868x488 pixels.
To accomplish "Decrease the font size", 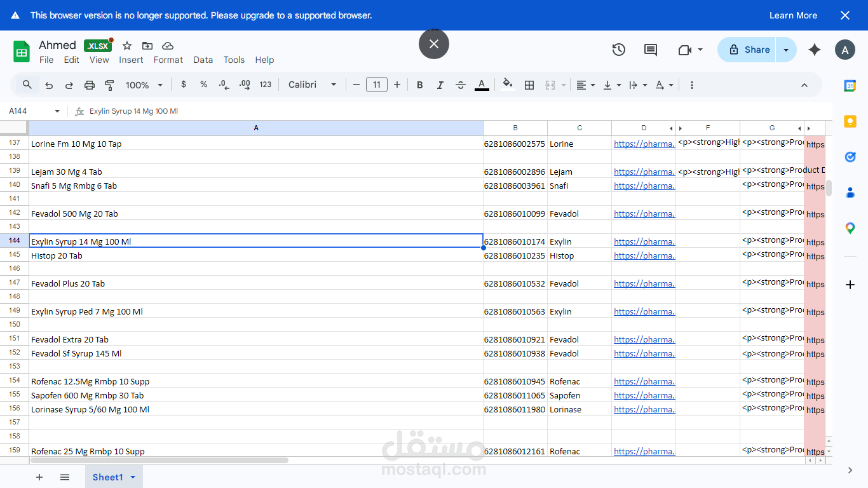I will click(356, 85).
